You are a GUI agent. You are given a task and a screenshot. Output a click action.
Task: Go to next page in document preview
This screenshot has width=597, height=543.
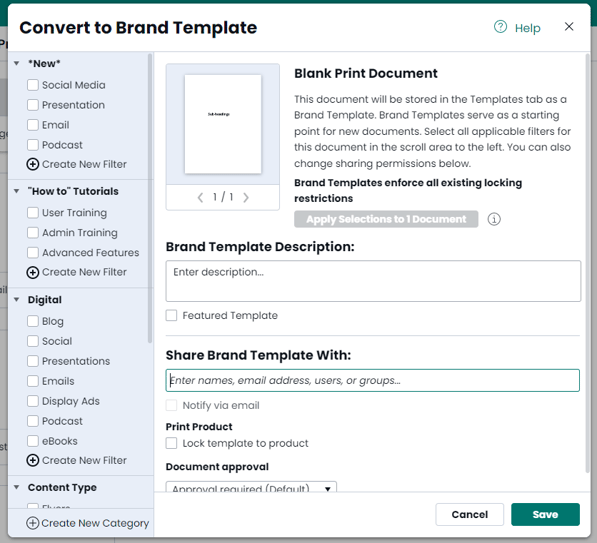246,197
